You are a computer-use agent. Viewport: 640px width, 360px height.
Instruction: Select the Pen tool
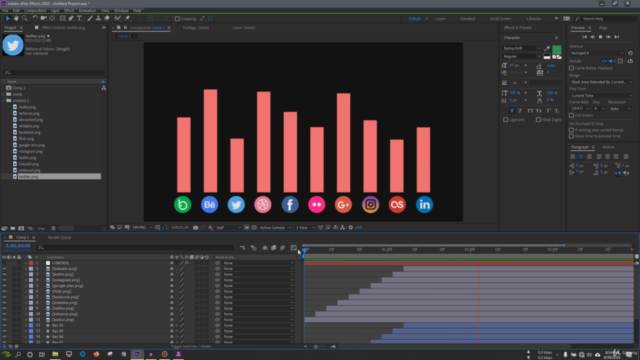(x=71, y=18)
